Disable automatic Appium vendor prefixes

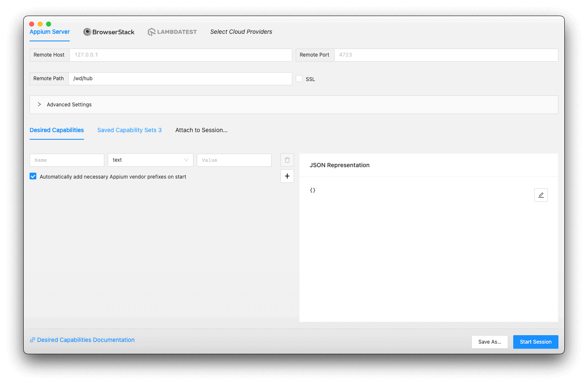click(33, 176)
